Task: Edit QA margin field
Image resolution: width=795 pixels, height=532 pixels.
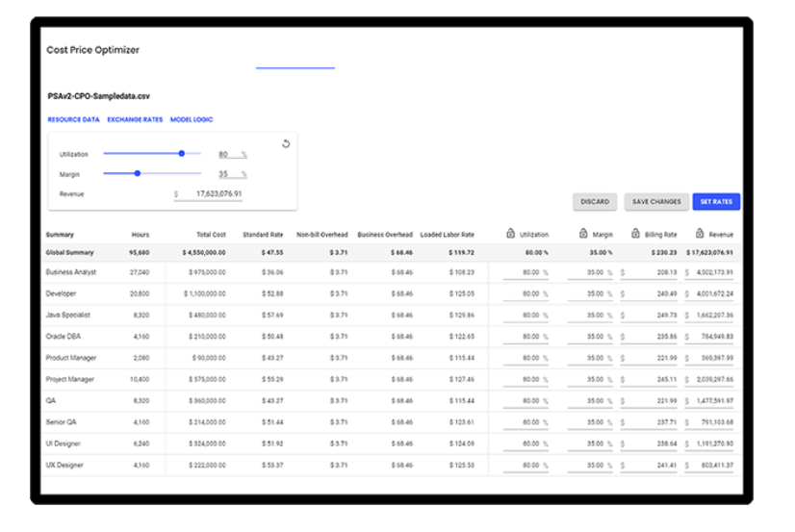Action: [590, 401]
